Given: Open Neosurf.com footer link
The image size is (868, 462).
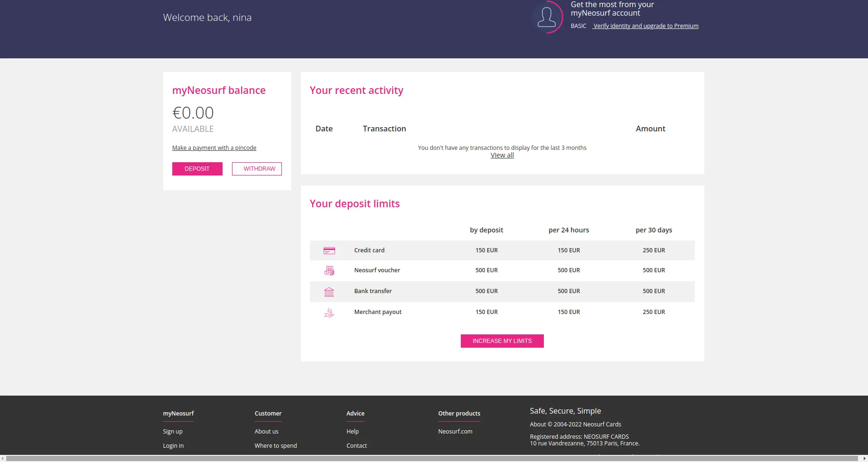Looking at the screenshot, I should coord(455,431).
